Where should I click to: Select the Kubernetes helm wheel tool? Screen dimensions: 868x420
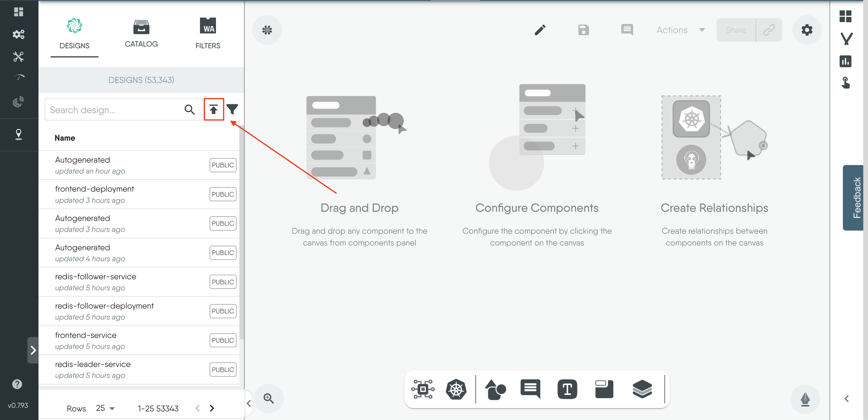coord(456,389)
